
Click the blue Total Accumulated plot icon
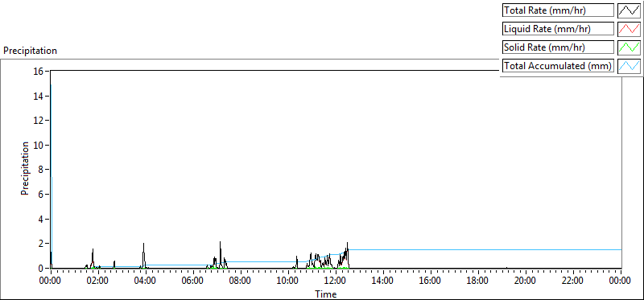tap(630, 66)
